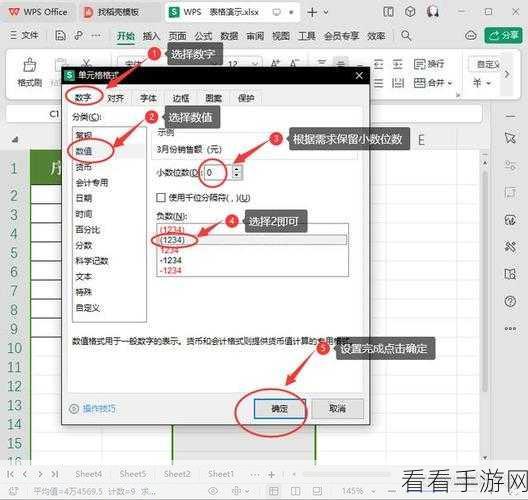Click the selection arrow icon in right sidebar
Image resolution: width=528 pixels, height=500 pixels.
[x=510, y=138]
